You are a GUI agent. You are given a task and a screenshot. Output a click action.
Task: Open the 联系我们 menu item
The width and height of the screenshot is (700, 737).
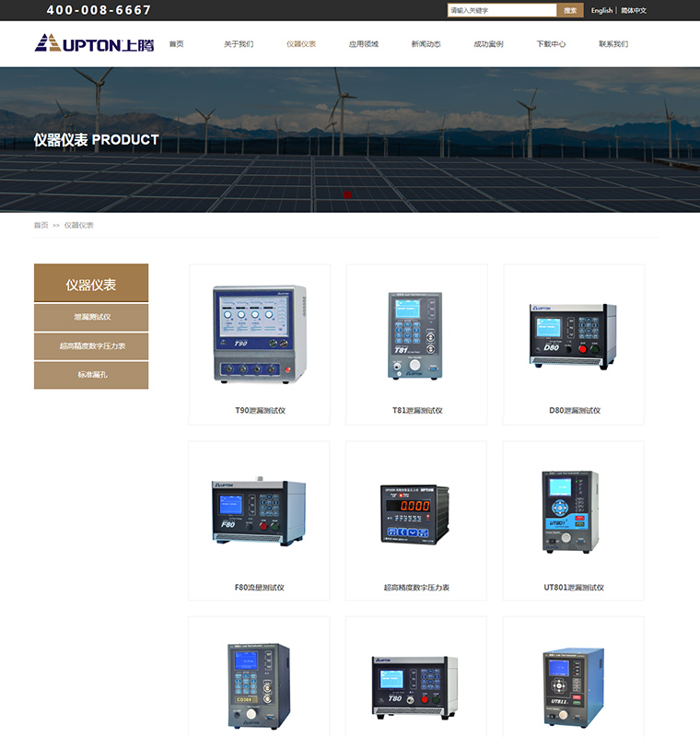coord(613,44)
